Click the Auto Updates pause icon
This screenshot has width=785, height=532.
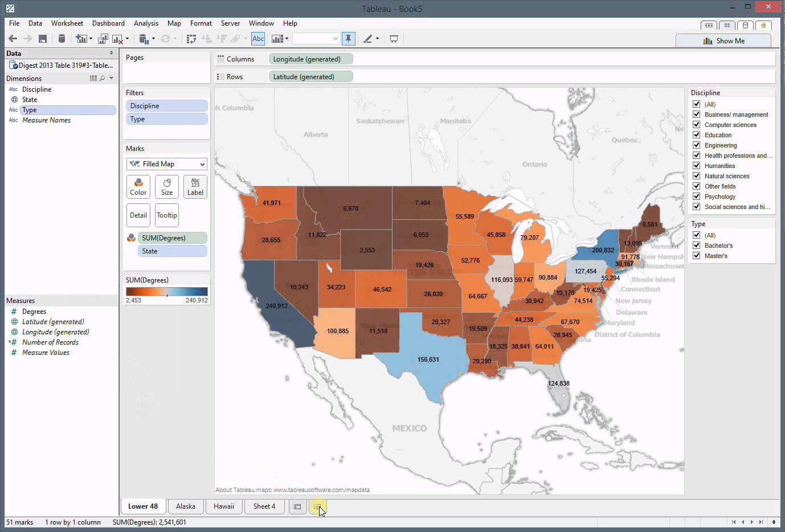[x=144, y=39]
